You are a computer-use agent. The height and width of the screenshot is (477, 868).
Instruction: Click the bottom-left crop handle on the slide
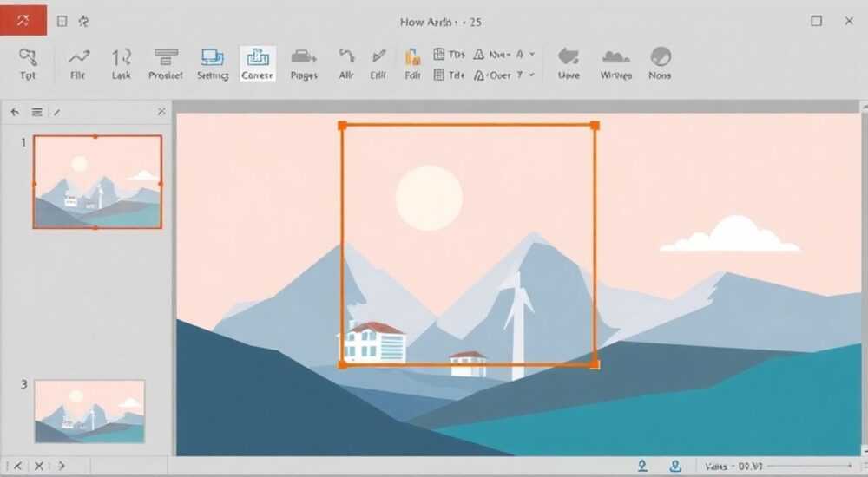tap(343, 364)
